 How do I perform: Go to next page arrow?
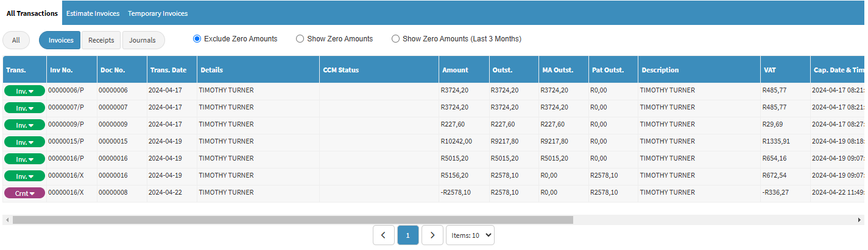point(432,235)
